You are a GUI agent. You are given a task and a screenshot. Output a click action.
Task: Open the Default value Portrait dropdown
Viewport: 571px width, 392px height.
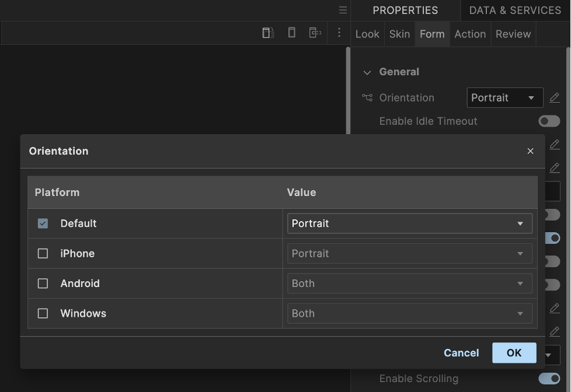point(409,223)
